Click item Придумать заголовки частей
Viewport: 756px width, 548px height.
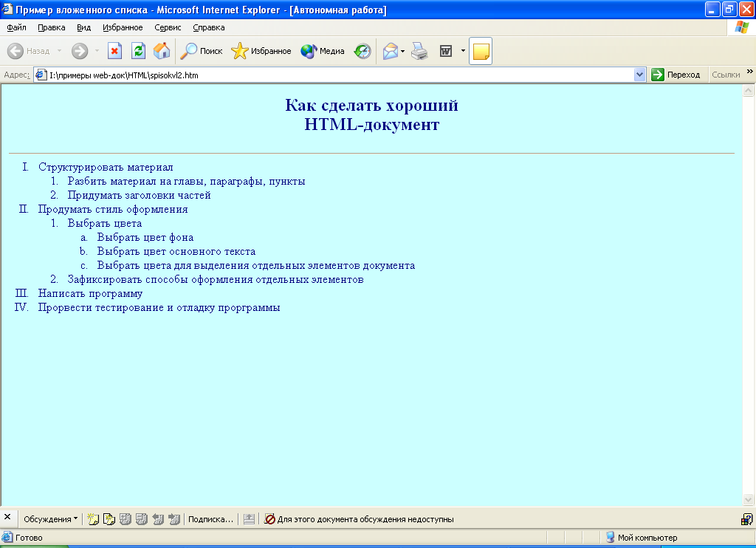coord(139,195)
